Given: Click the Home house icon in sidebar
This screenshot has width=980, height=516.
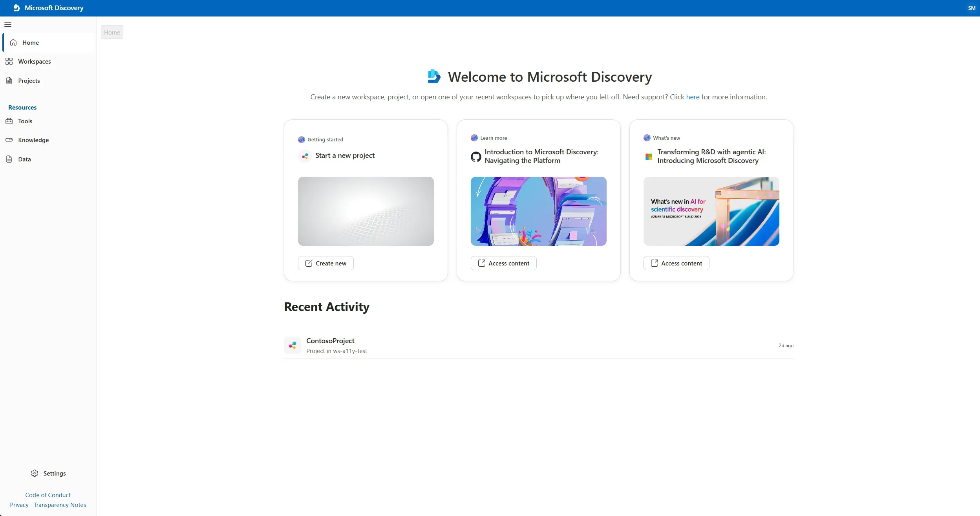Looking at the screenshot, I should click(13, 42).
